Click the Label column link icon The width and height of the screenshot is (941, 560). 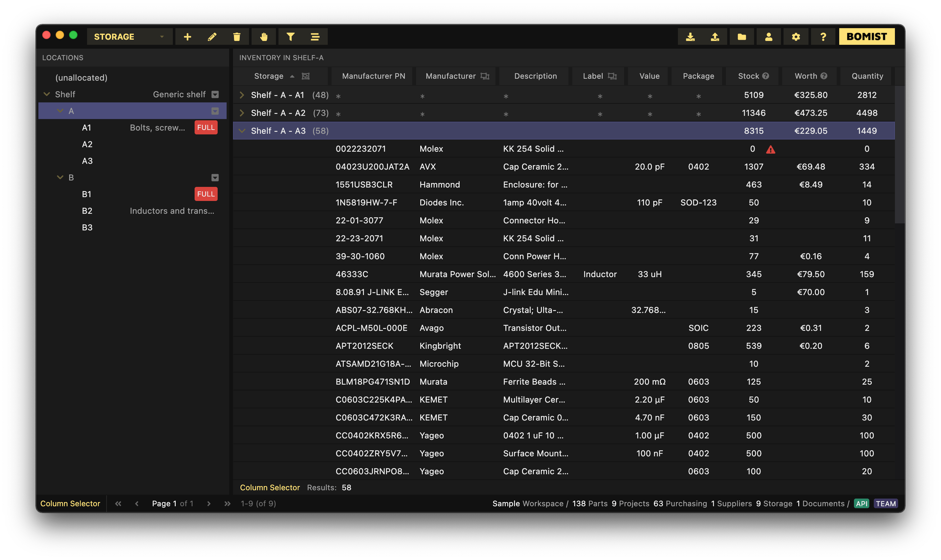coord(612,76)
